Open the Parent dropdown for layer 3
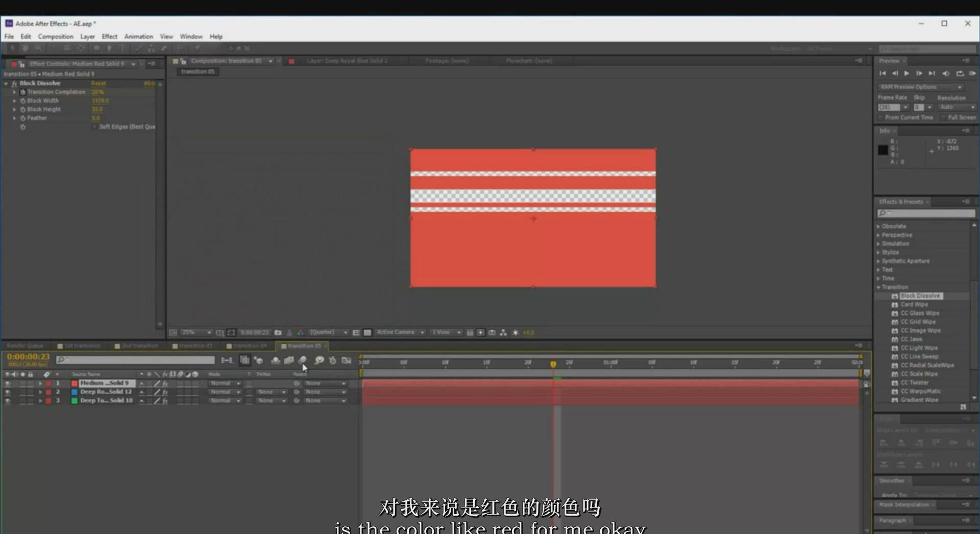 (x=325, y=401)
